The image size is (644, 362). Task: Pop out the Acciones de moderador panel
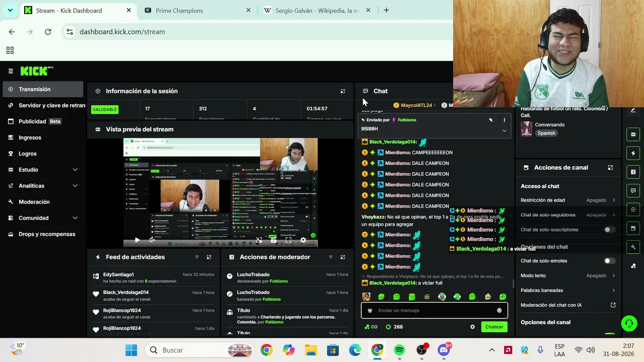pos(343,257)
